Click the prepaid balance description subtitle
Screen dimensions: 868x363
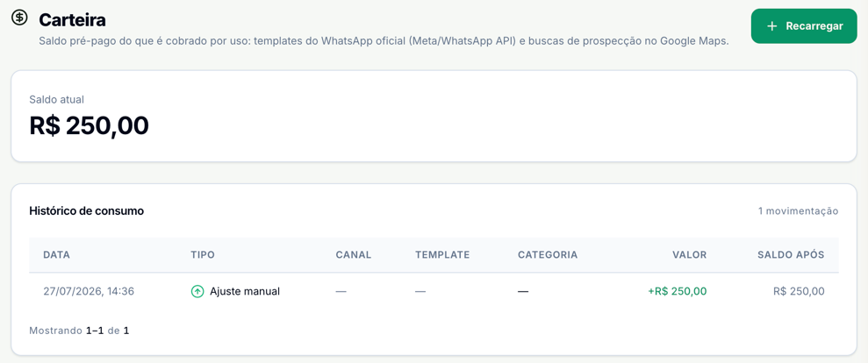[x=384, y=41]
